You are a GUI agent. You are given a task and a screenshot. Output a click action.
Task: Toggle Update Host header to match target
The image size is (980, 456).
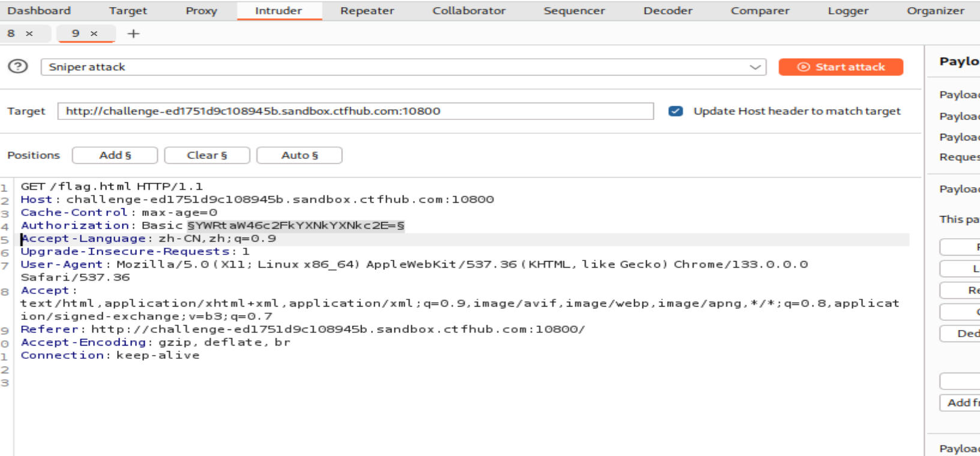coord(676,111)
